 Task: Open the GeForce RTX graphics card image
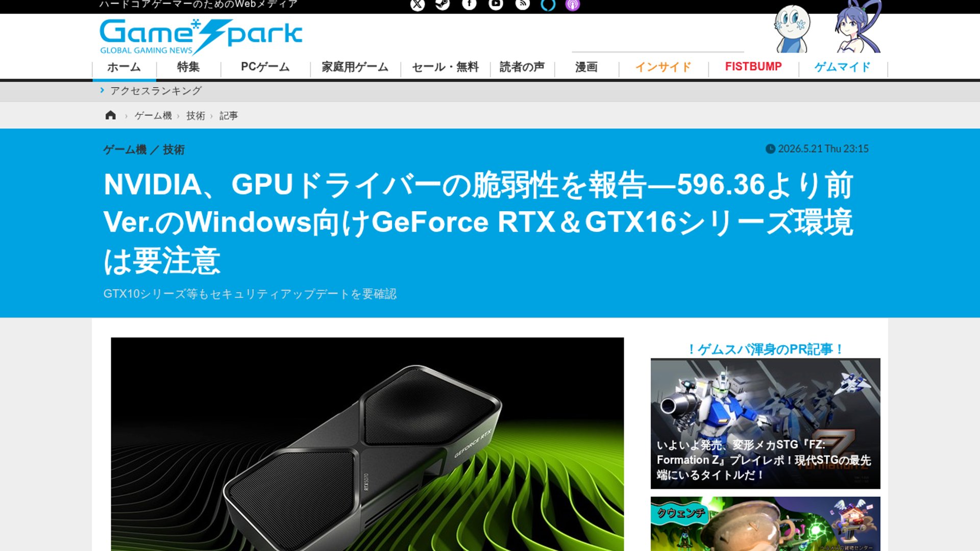[x=367, y=444]
